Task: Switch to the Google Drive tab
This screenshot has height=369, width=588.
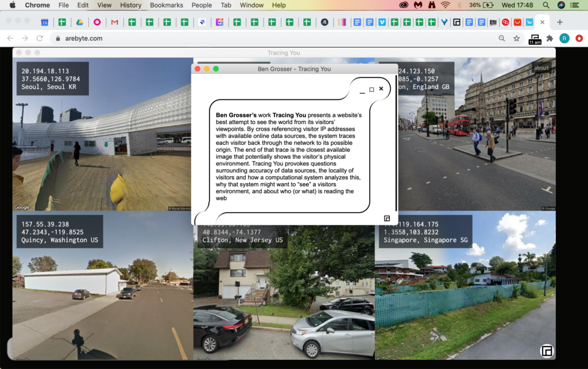Action: click(79, 22)
